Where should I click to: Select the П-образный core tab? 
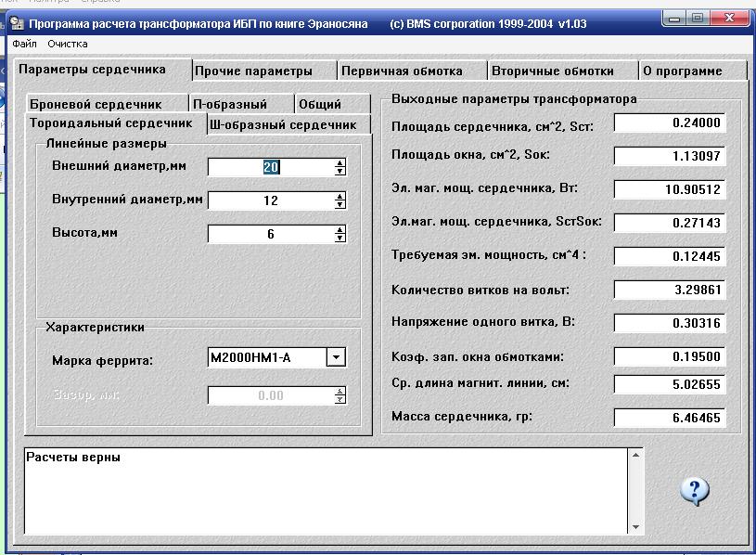(230, 104)
